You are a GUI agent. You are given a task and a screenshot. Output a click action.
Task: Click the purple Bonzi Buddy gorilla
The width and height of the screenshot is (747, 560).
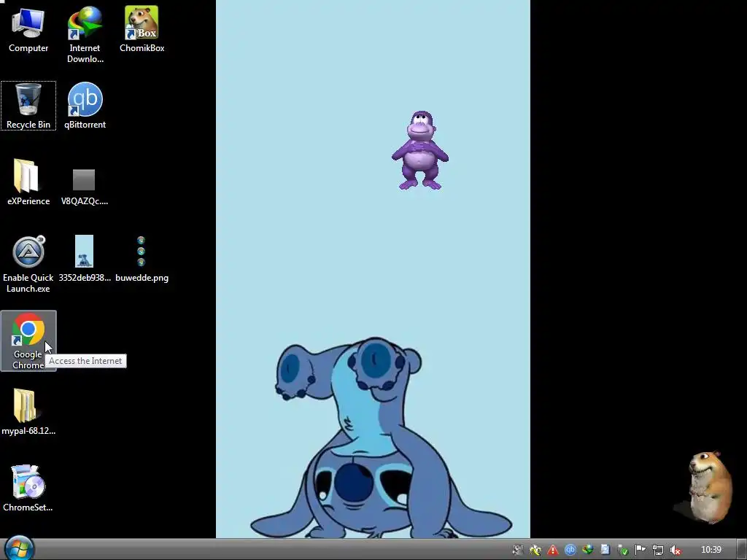tap(419, 150)
